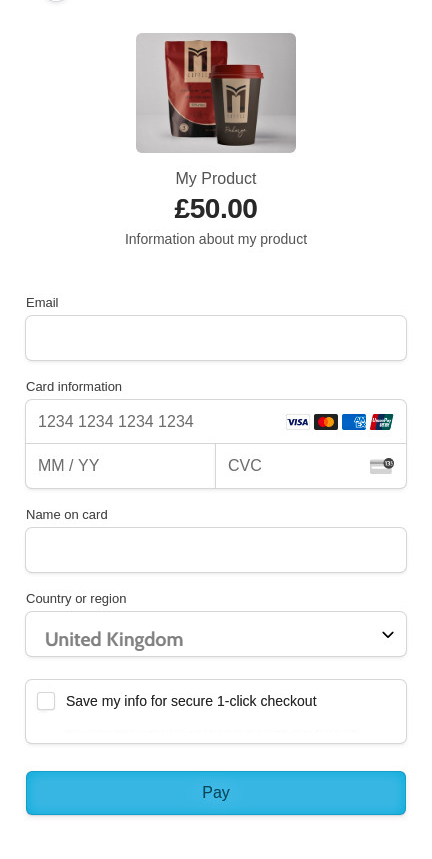Click the CVC card hint icon
The image size is (432, 859).
pyautogui.click(x=382, y=466)
